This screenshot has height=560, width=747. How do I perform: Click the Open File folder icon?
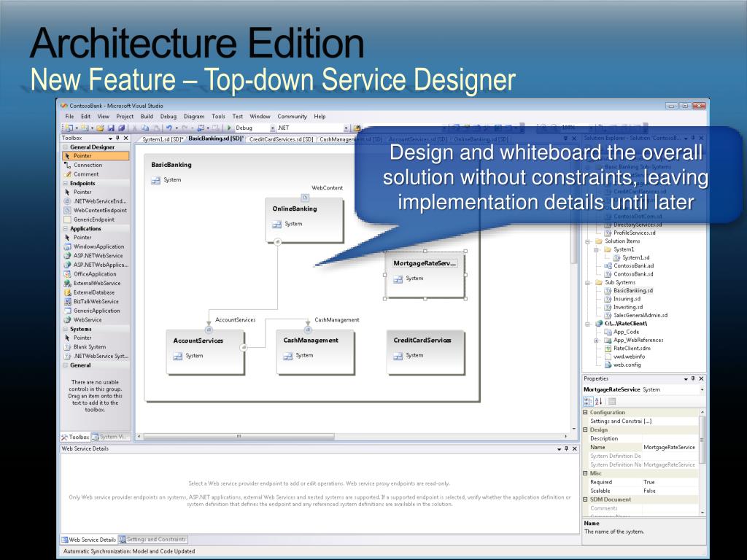click(100, 128)
